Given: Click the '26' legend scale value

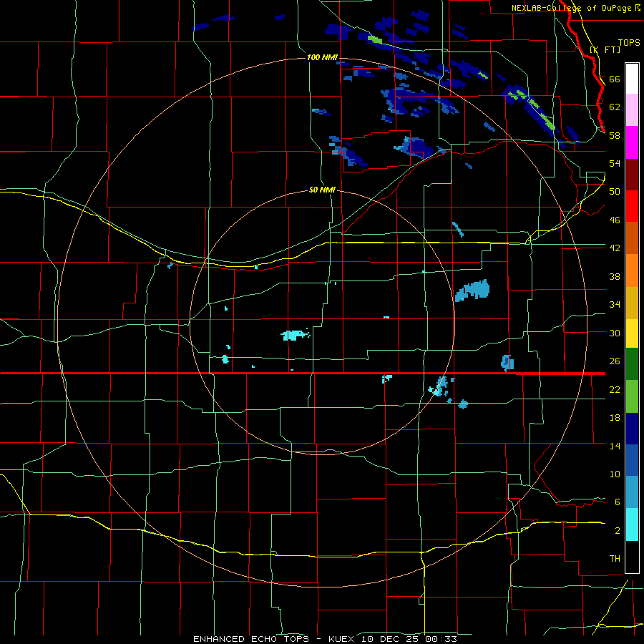Looking at the screenshot, I should coord(615,361).
